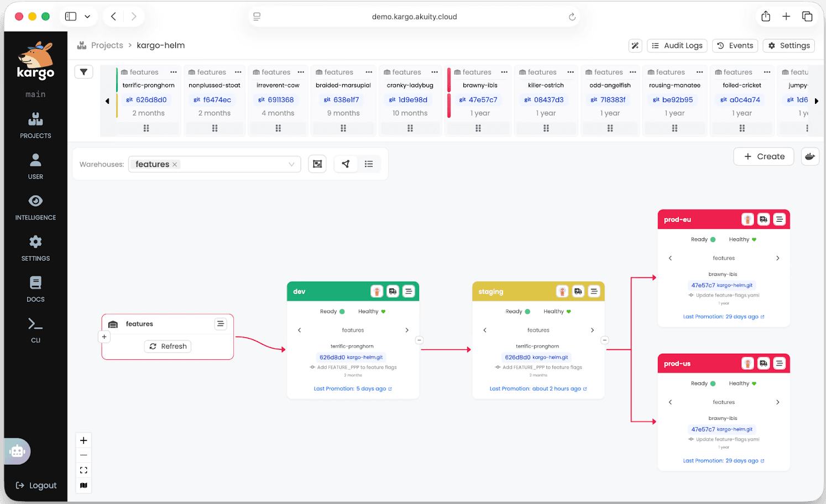Open the Warehouses features dropdown

215,164
